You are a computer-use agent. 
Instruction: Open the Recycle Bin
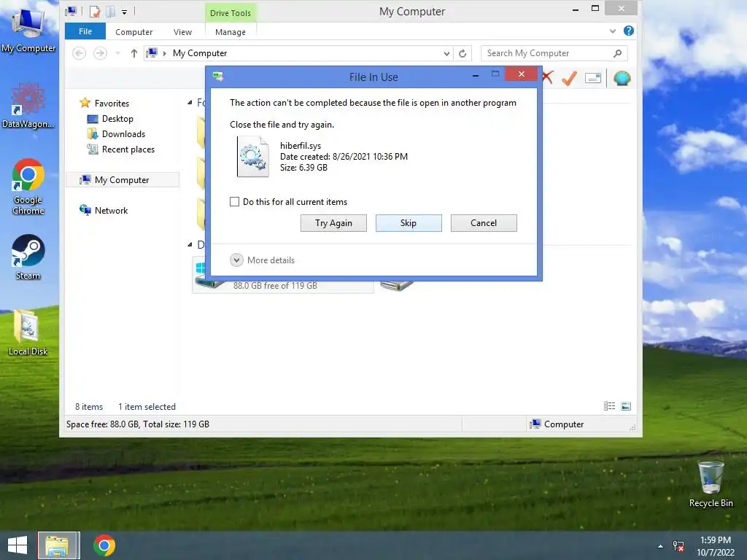(x=711, y=484)
